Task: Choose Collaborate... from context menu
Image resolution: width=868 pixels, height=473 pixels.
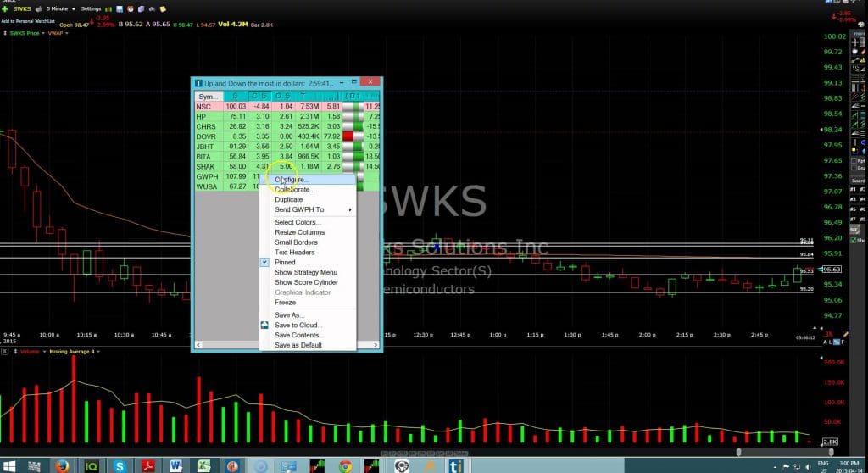Action: 308,189
